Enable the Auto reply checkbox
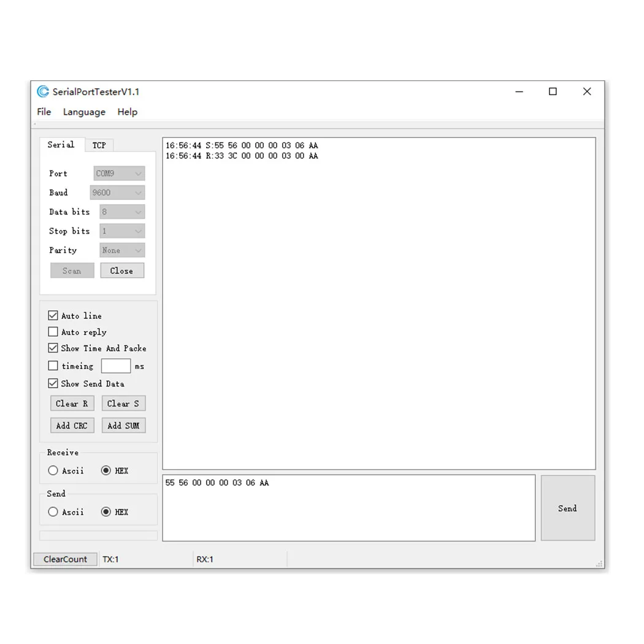 pyautogui.click(x=53, y=331)
